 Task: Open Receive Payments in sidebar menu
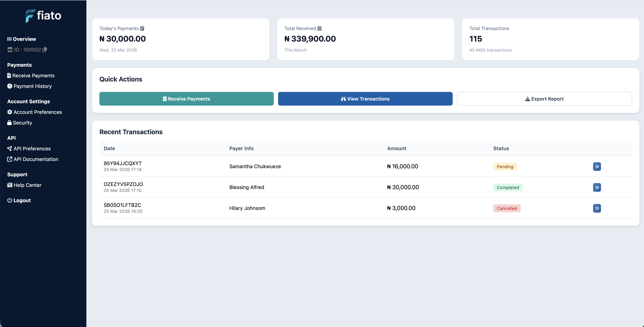click(x=33, y=75)
